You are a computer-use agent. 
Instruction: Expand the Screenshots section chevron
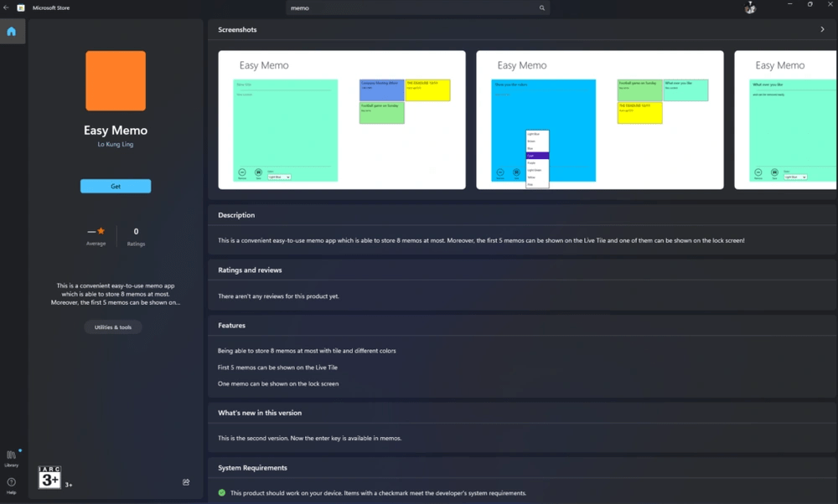click(x=823, y=29)
